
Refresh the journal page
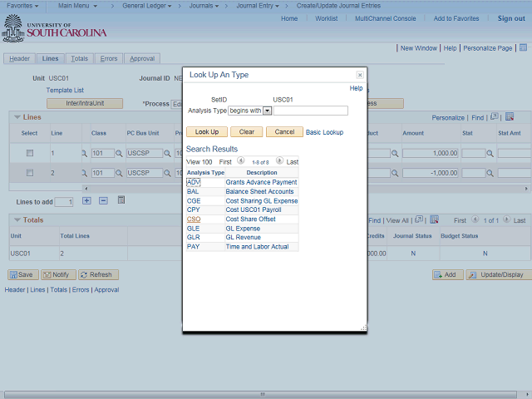pyautogui.click(x=98, y=274)
